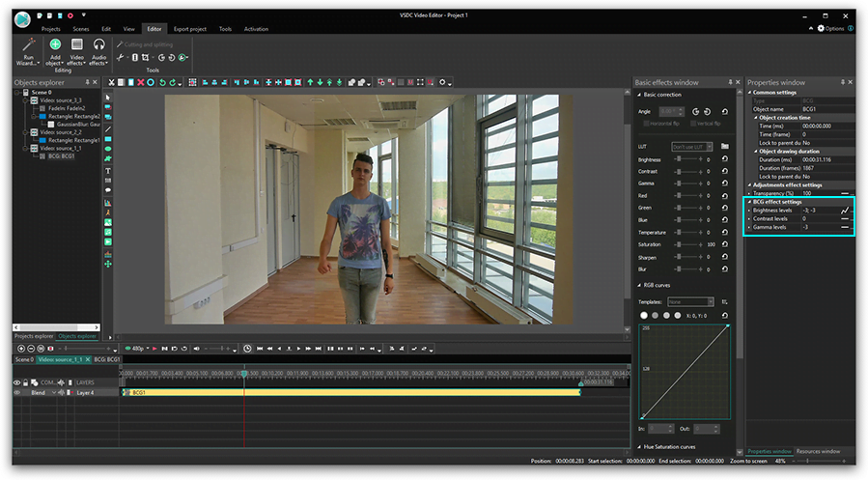Collapse BCG effect settings group
The height and width of the screenshot is (480, 868).
[749, 202]
